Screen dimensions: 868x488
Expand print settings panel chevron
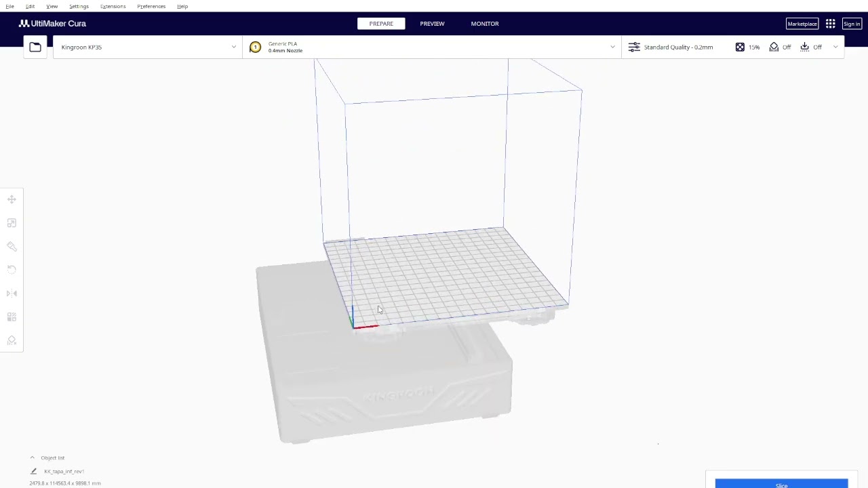[835, 47]
